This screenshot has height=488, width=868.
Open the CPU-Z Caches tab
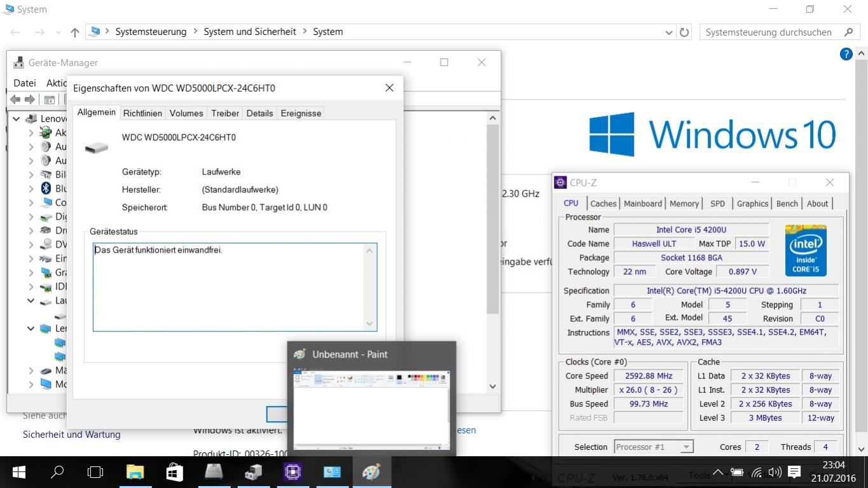pyautogui.click(x=603, y=204)
